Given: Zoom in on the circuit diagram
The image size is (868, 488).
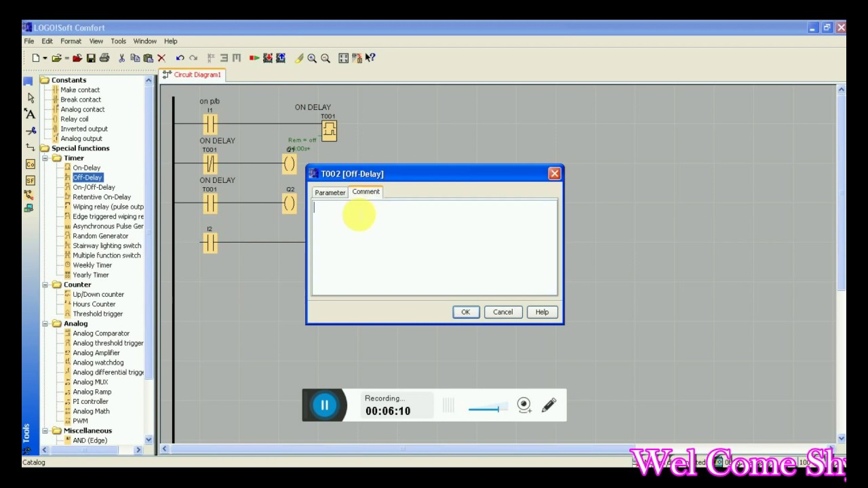Looking at the screenshot, I should coord(312,58).
